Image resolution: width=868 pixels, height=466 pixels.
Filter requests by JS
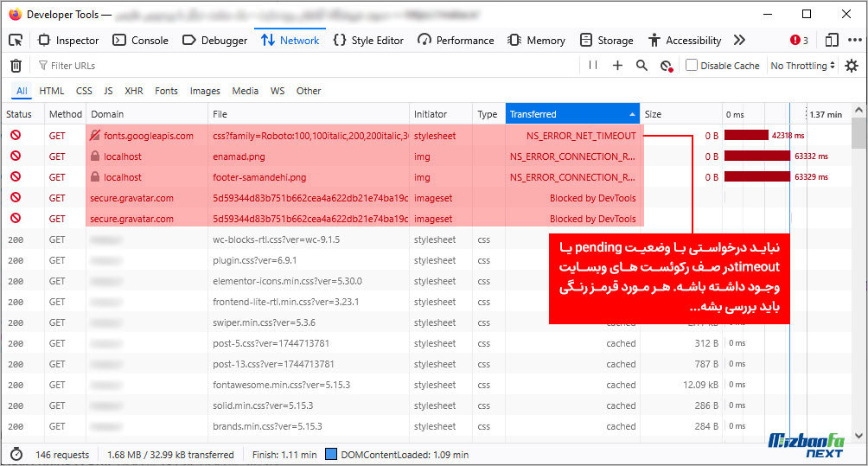(108, 91)
